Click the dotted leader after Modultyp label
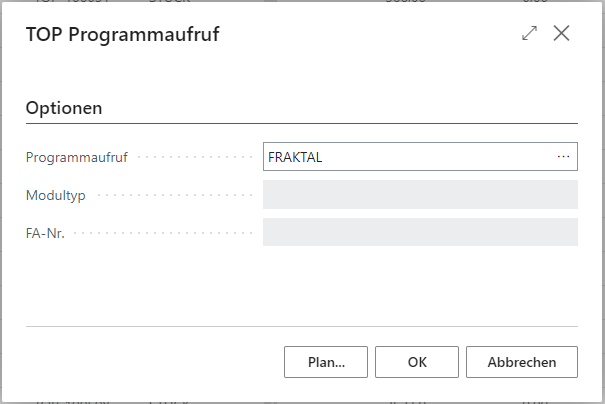 click(170, 195)
